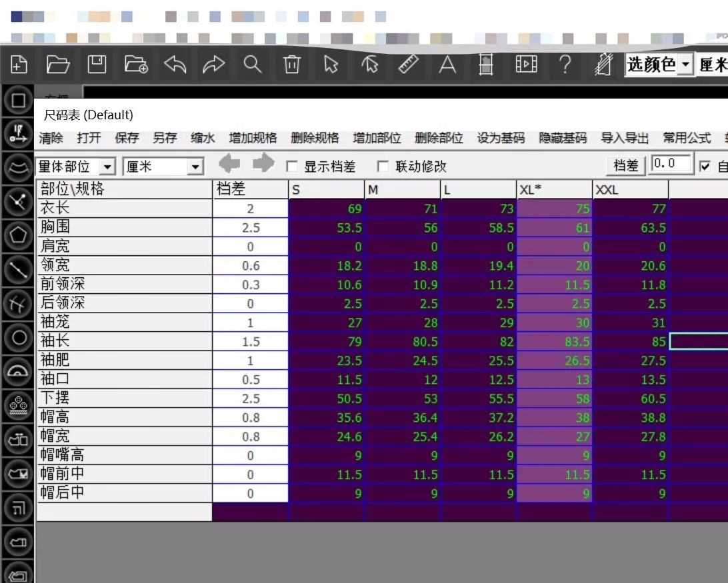Screen dimensions: 728x583
Task: Click 设为基码 button
Action: pyautogui.click(x=501, y=138)
